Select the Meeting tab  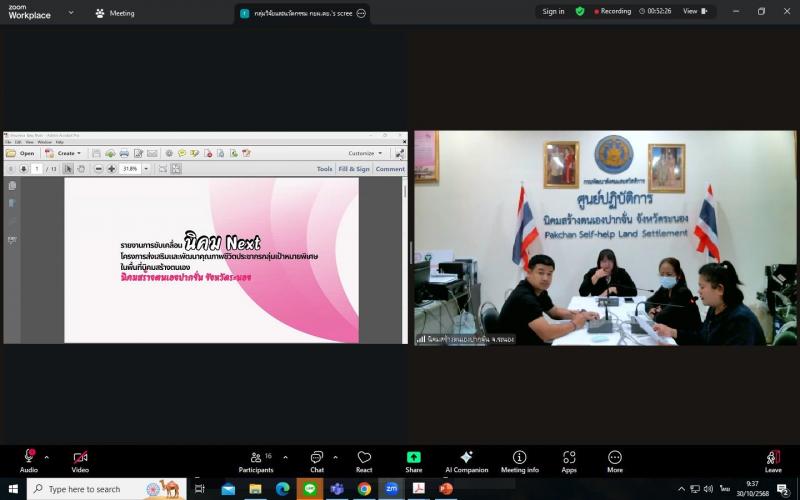point(115,13)
